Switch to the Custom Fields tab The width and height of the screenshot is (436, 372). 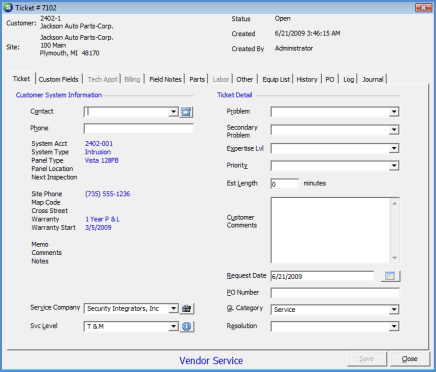click(58, 79)
